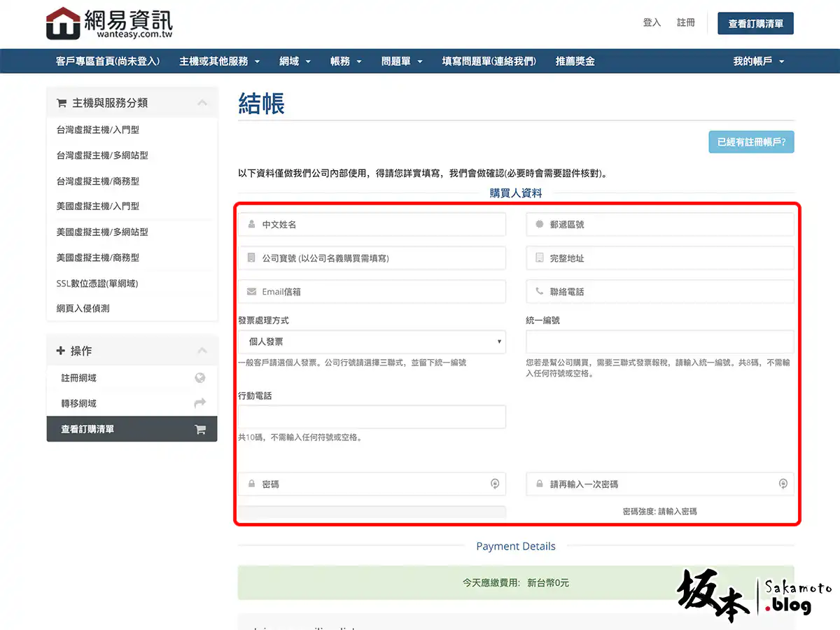Click the 查看訂購清單 button at top
The image size is (840, 630).
click(755, 23)
